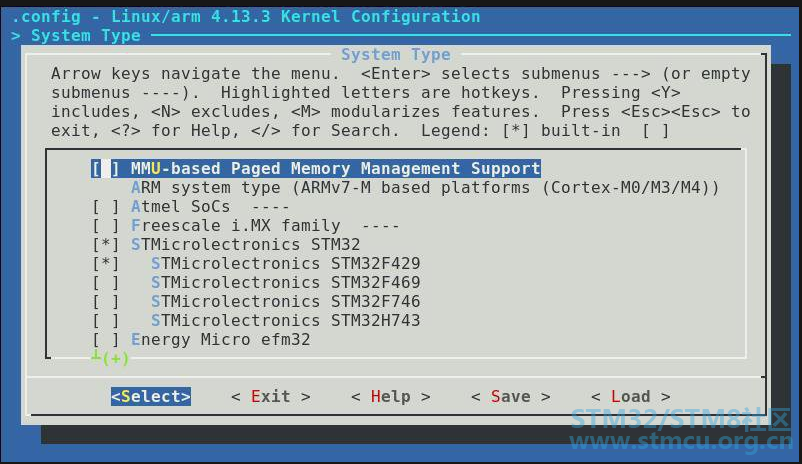Image resolution: width=802 pixels, height=464 pixels.
Task: Select the STMicrolectronics STM32F746 label
Action: [285, 301]
